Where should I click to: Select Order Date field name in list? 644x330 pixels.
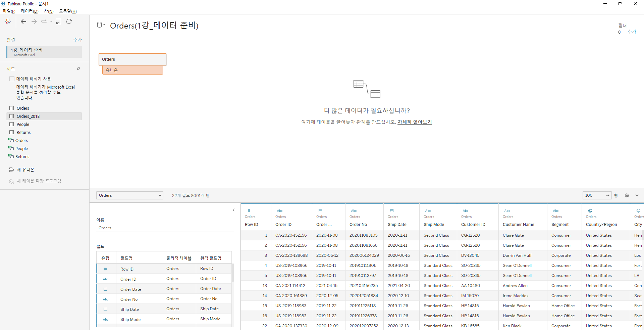click(x=130, y=289)
